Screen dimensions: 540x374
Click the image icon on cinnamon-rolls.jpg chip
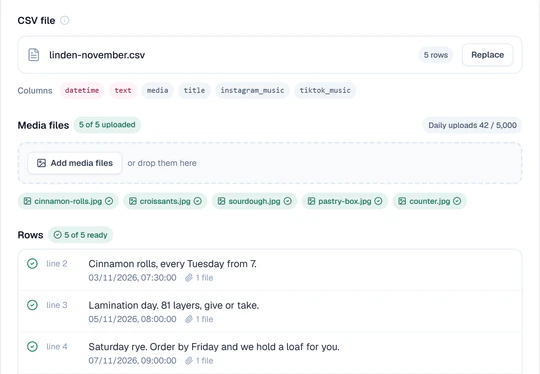point(27,201)
